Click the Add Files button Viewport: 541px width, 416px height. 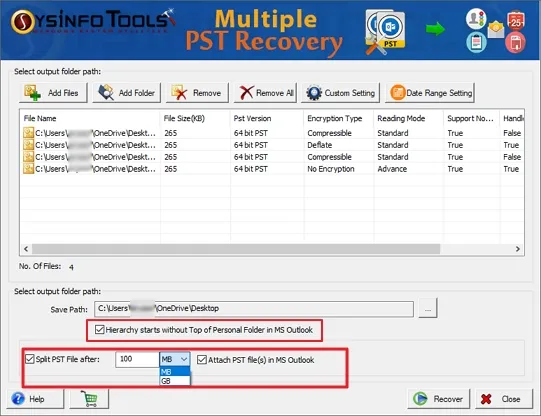(x=53, y=93)
